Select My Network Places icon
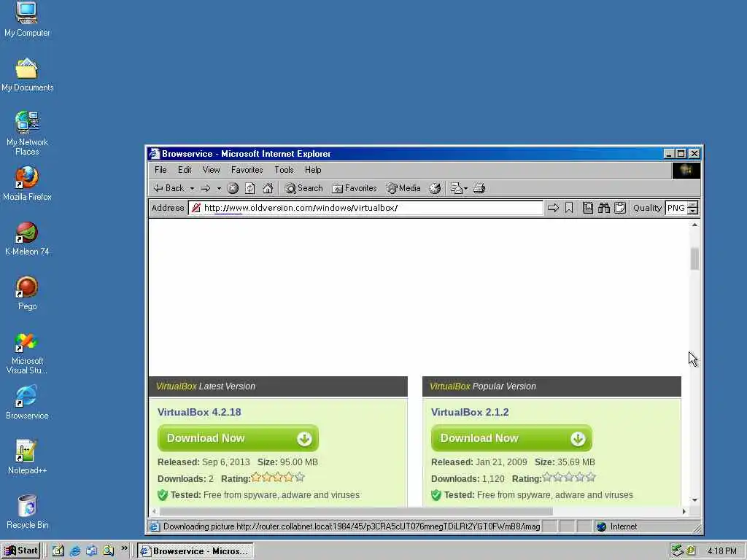This screenshot has width=747, height=560. click(27, 133)
